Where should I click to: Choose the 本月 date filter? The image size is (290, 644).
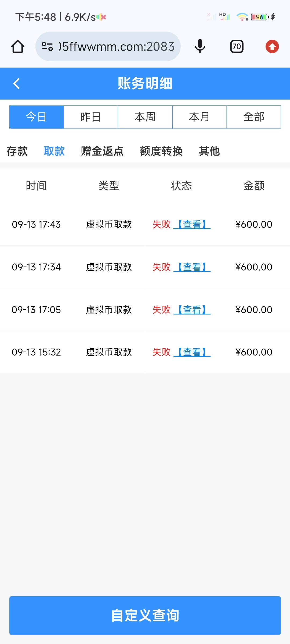(199, 117)
